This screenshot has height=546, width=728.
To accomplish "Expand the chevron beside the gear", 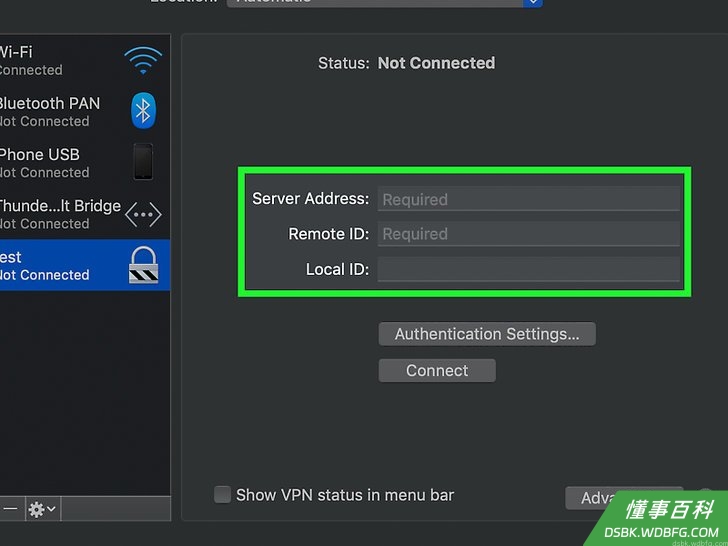I will 52,509.
